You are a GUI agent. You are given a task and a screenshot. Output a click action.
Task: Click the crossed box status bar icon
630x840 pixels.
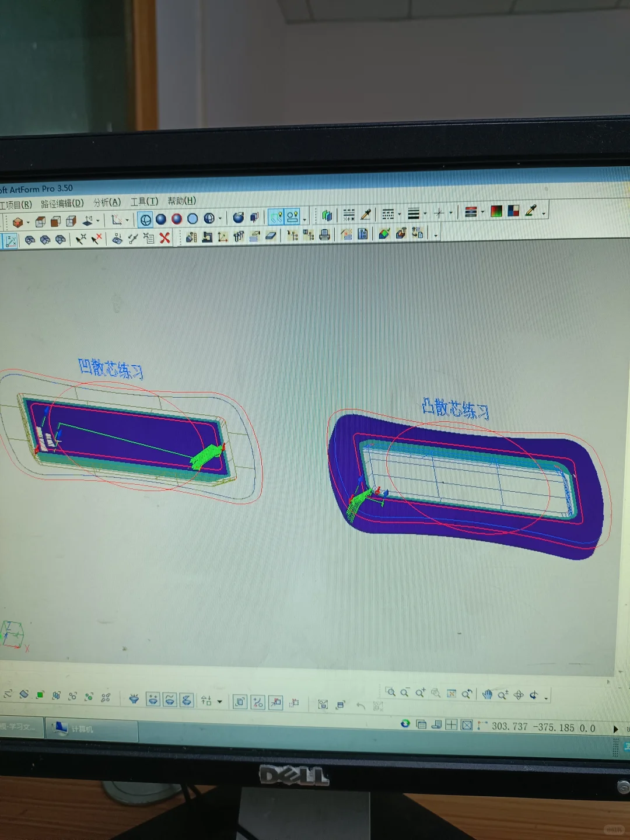pyautogui.click(x=467, y=725)
